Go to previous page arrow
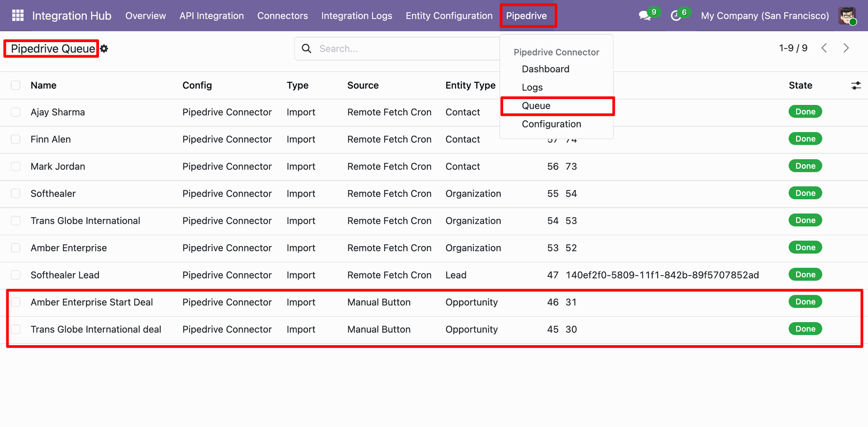The image size is (868, 427). (x=824, y=48)
